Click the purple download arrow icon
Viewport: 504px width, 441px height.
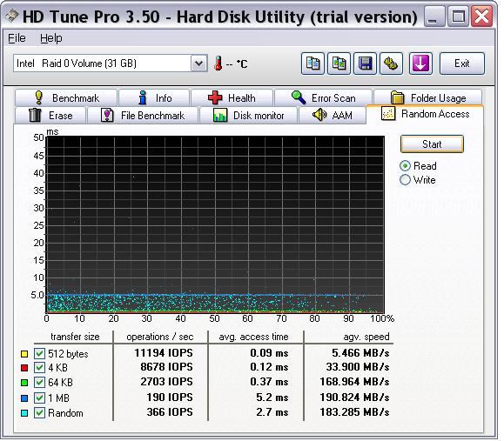tap(420, 63)
